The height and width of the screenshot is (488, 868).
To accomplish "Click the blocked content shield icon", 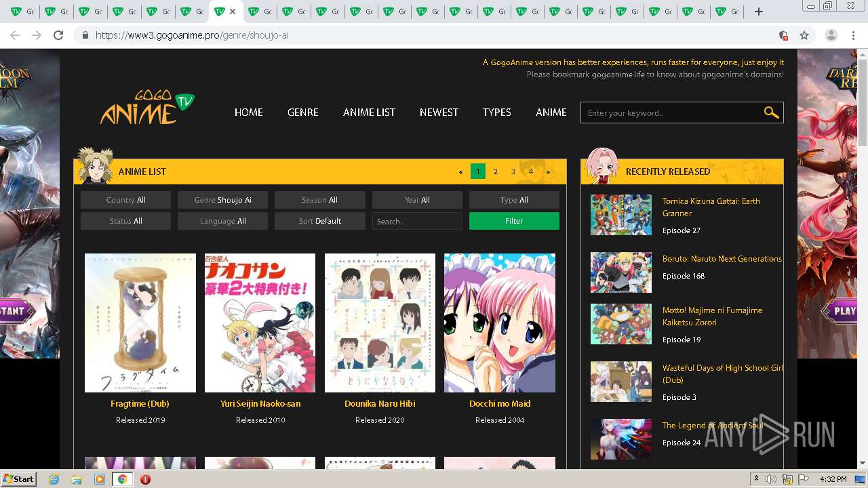I will click(x=783, y=35).
